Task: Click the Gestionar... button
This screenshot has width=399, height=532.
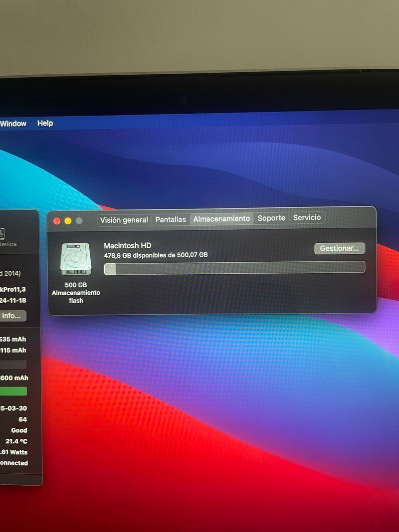Action: click(x=339, y=248)
